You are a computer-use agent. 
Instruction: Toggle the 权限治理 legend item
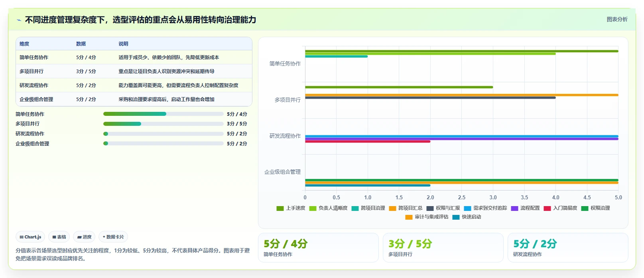click(x=595, y=208)
